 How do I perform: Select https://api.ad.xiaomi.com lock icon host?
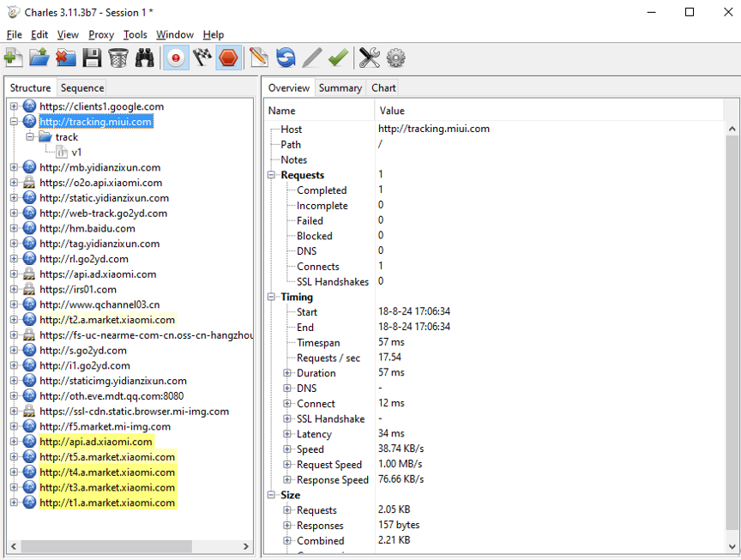[x=29, y=274]
